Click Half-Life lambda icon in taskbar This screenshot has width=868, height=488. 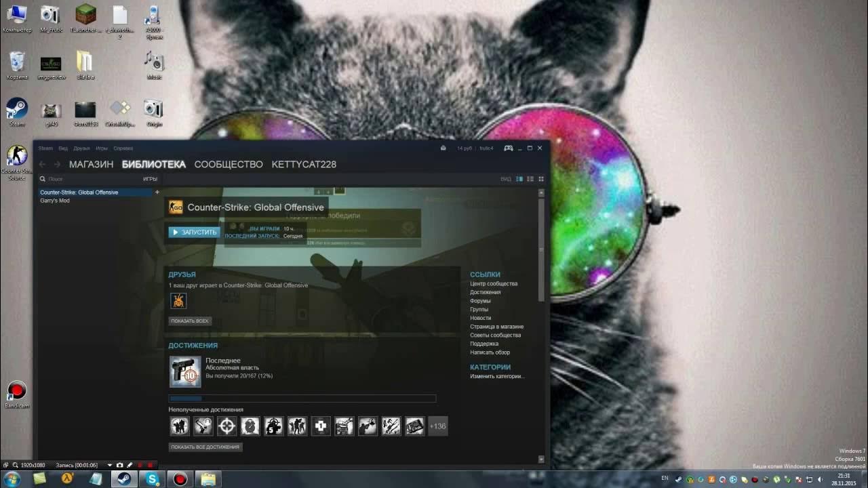tap(67, 479)
